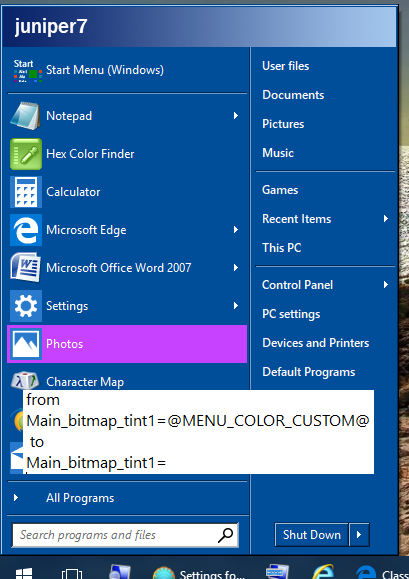Expand the Recent Items submenu arrow
The image size is (409, 579).
tap(386, 219)
